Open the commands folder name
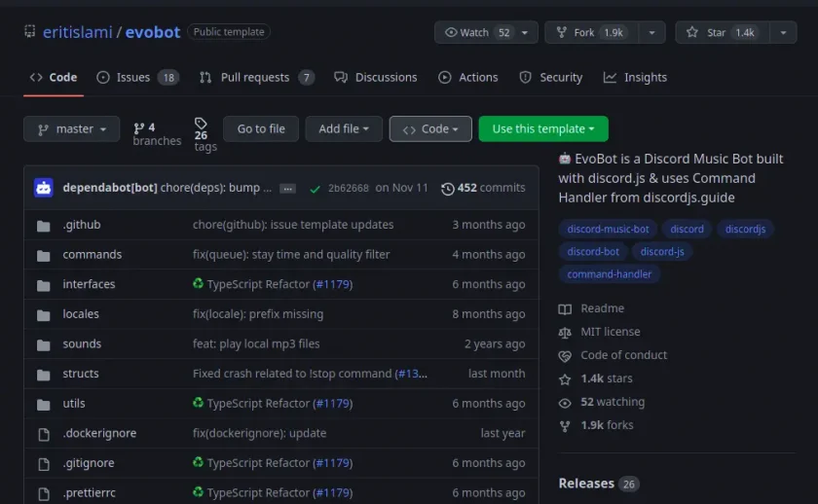 tap(92, 254)
